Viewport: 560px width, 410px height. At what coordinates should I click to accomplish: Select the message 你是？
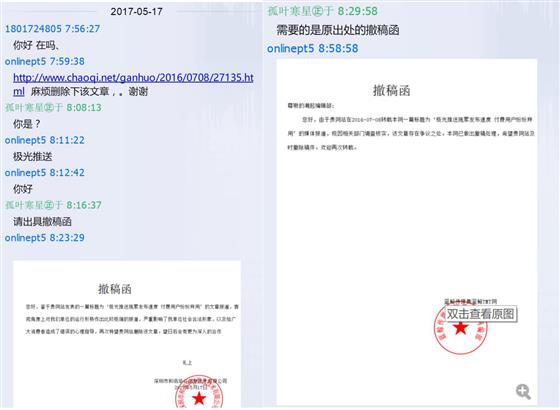coord(27,124)
